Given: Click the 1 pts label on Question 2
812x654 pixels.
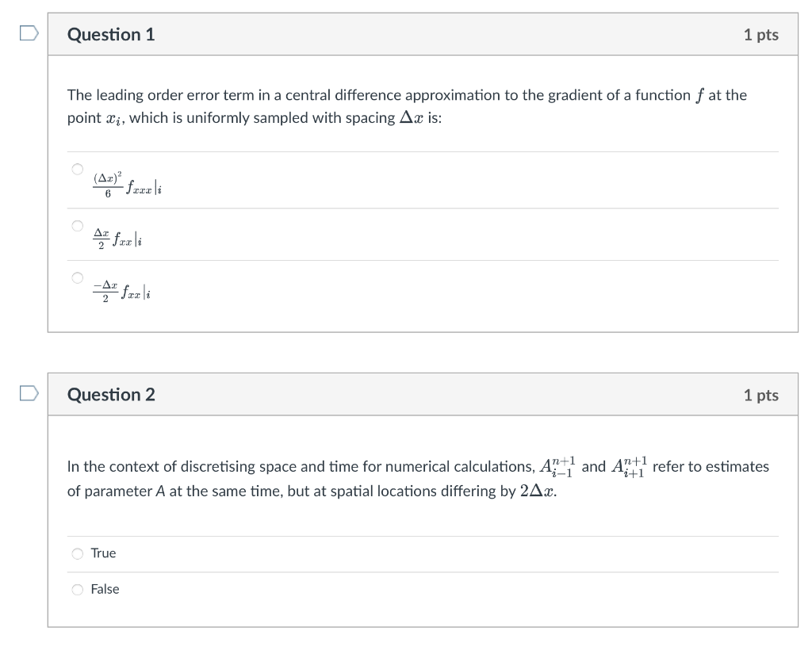Looking at the screenshot, I should 762,395.
